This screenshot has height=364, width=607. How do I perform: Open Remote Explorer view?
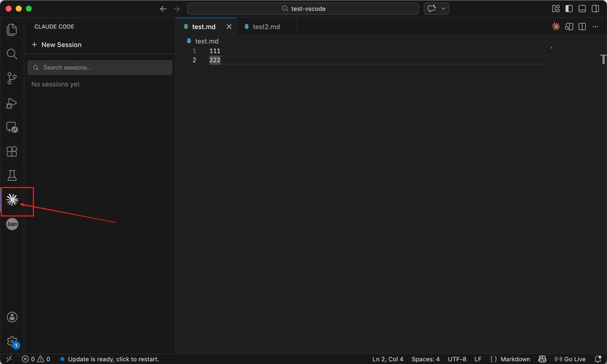(x=12, y=127)
